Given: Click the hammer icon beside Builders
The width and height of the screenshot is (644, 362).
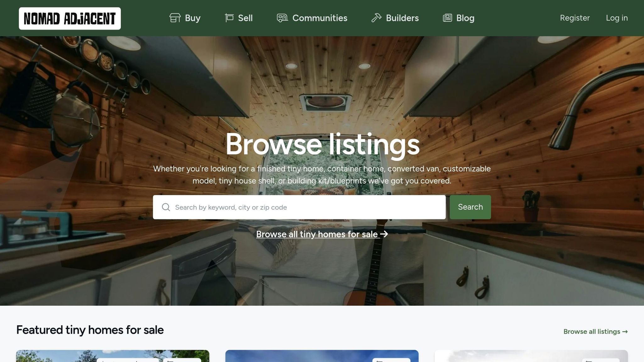Looking at the screenshot, I should (376, 18).
